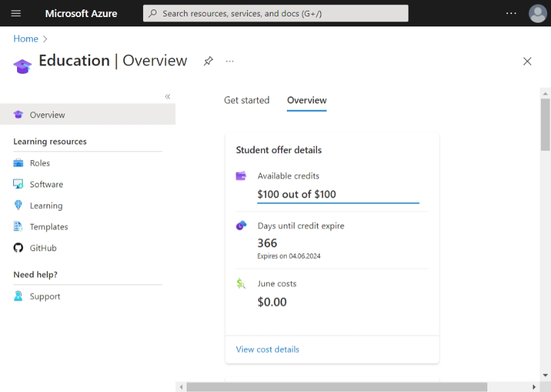The width and height of the screenshot is (551, 392).
Task: Close the Education Overview blade
Action: [x=527, y=61]
